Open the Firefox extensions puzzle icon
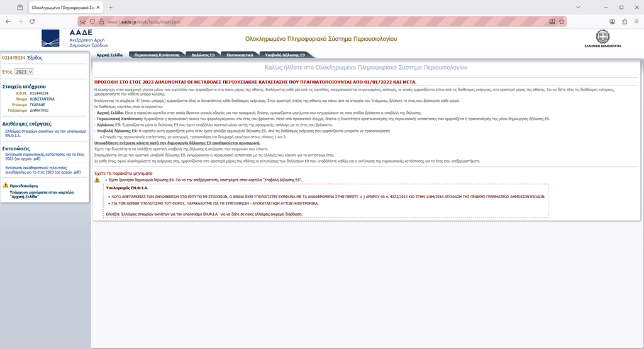 [x=625, y=21]
